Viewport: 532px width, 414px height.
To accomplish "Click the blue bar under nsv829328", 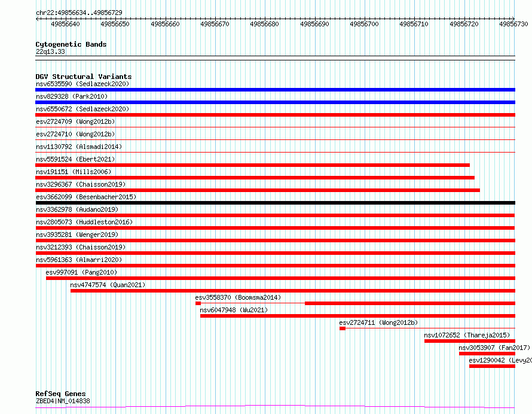I will (275, 102).
